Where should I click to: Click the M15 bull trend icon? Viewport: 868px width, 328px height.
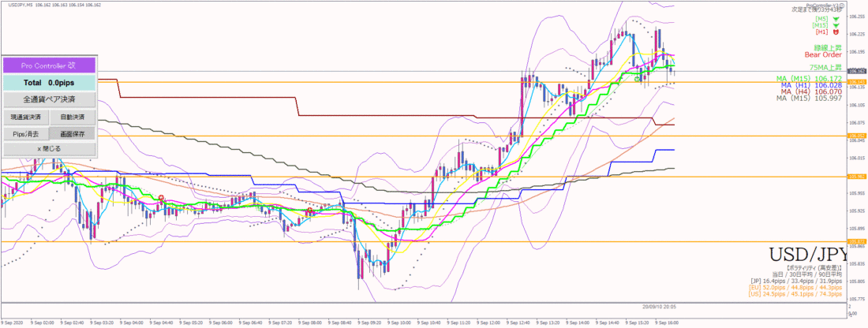click(836, 25)
